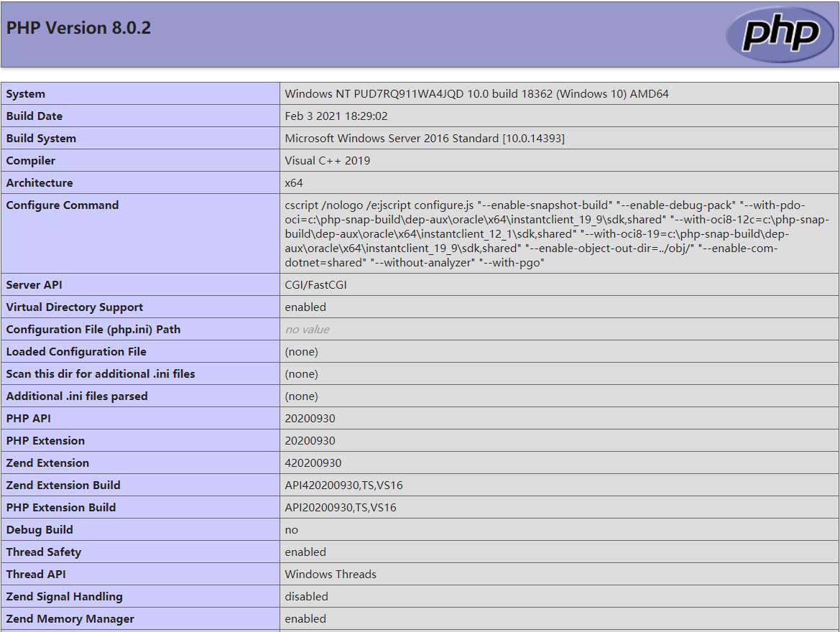The height and width of the screenshot is (632, 840).
Task: Click the 'Zend Memory Manager' label
Action: click(70, 618)
